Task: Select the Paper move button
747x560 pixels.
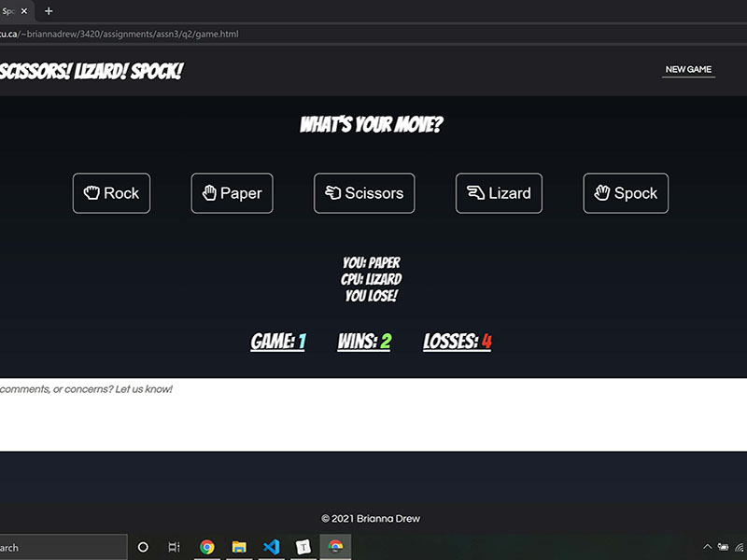Action: pyautogui.click(x=232, y=193)
